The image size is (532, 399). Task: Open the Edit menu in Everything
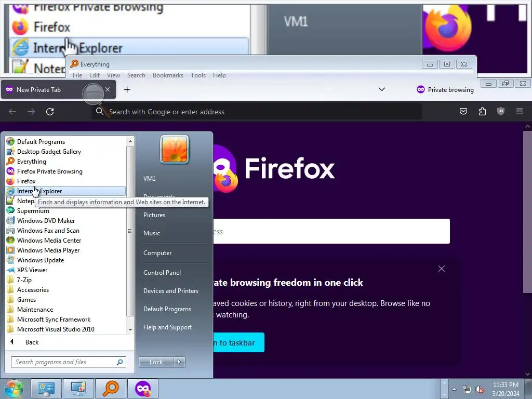click(x=95, y=75)
